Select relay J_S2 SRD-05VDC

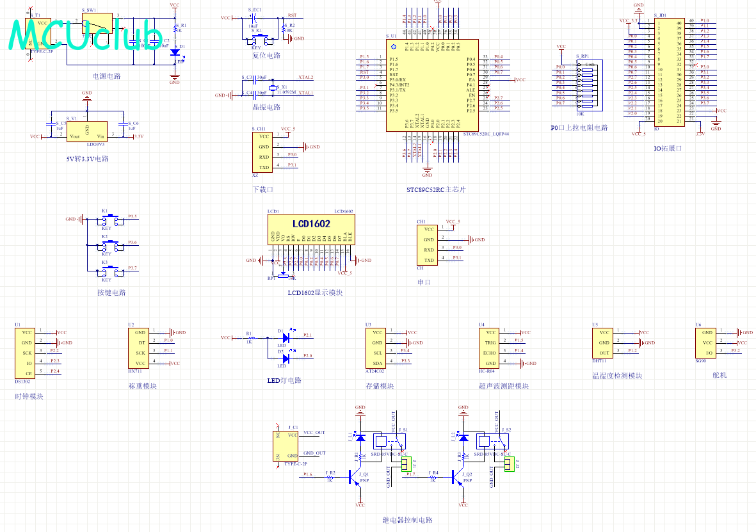coord(493,441)
